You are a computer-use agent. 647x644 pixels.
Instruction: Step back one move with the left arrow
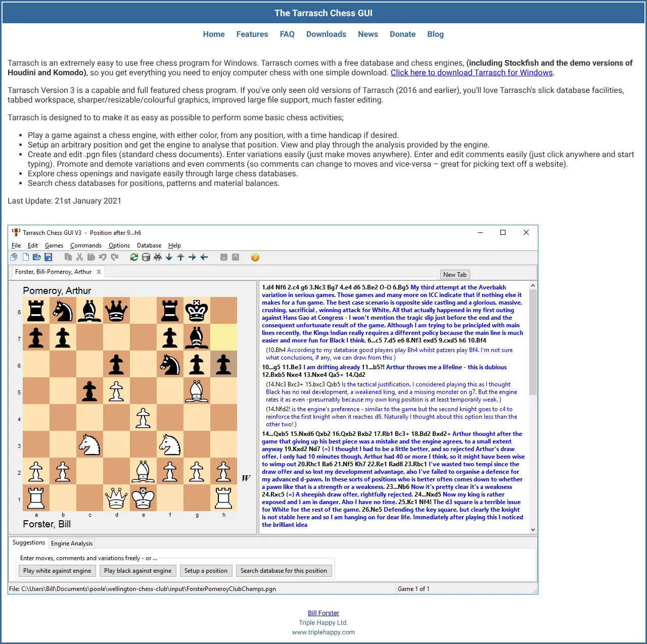(204, 257)
